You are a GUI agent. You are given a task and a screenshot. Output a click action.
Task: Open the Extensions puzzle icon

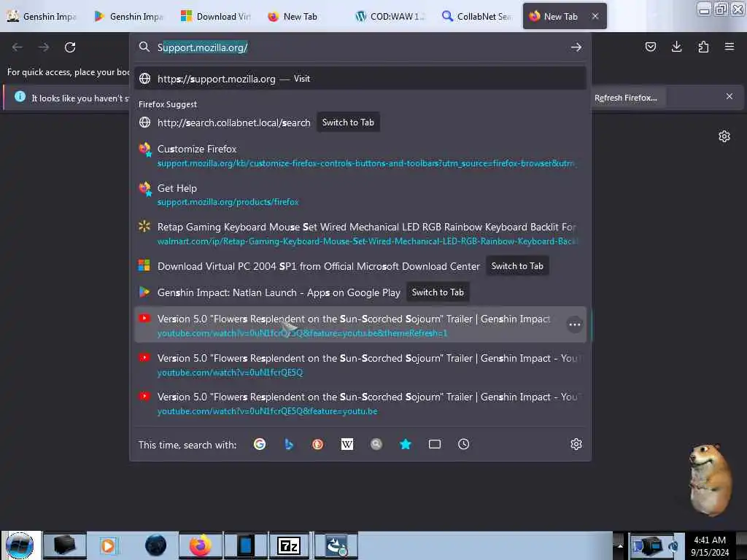coord(703,47)
